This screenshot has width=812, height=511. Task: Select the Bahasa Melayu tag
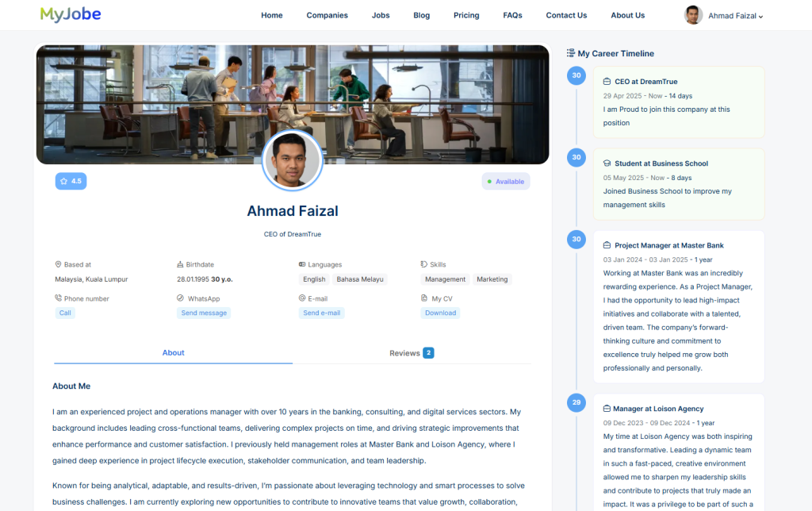click(360, 279)
